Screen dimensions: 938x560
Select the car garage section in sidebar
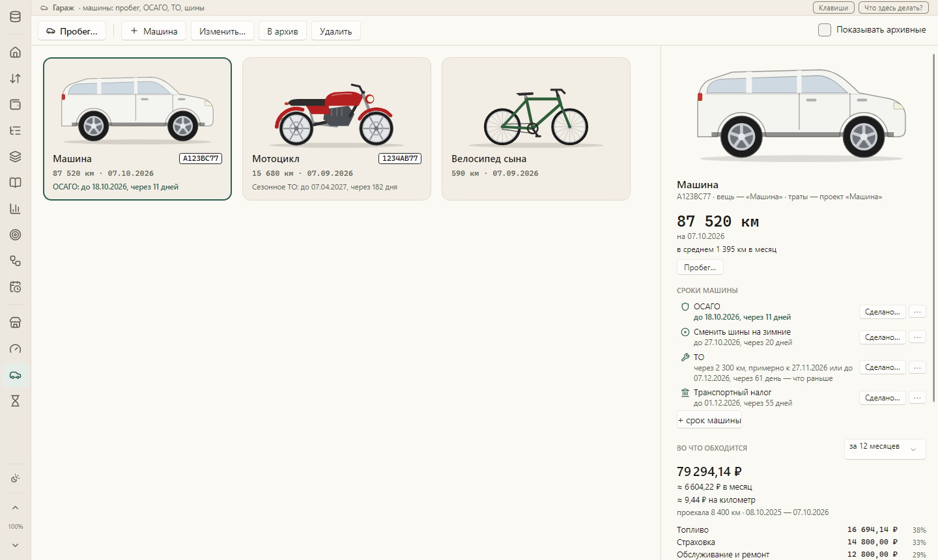point(16,374)
